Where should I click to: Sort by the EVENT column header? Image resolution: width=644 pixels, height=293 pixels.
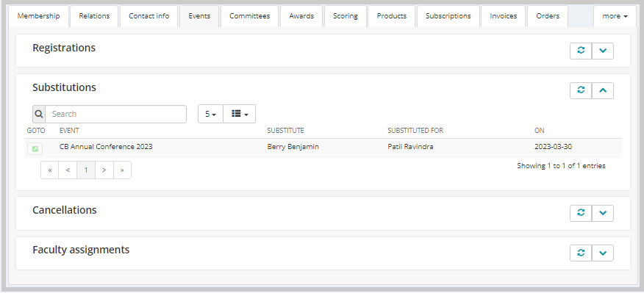click(69, 131)
